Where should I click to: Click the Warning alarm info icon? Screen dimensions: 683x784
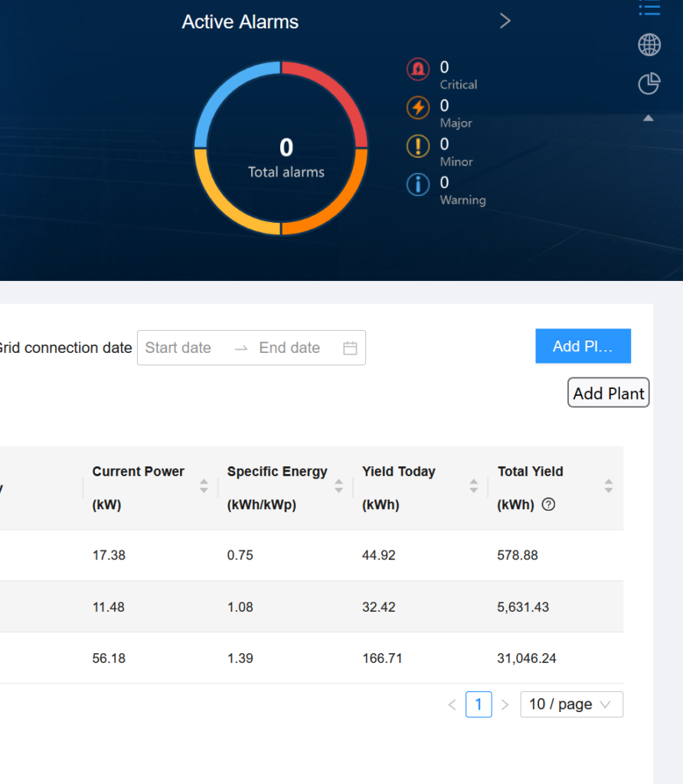click(x=418, y=185)
